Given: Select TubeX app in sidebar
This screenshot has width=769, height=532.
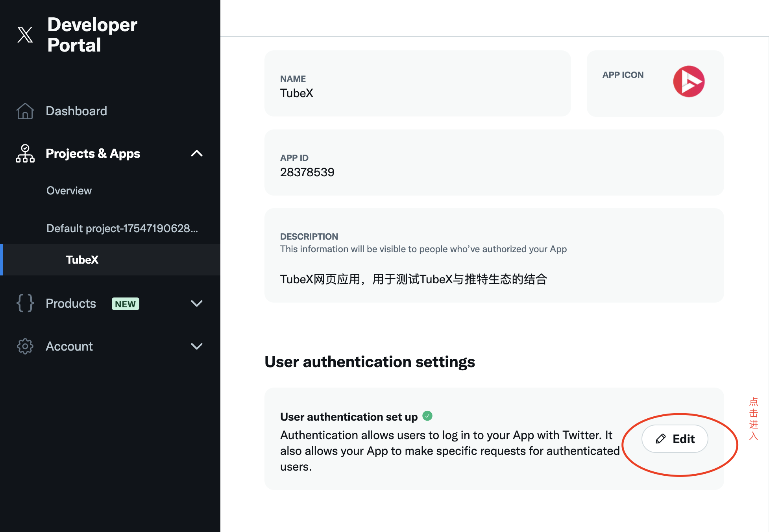Looking at the screenshot, I should [82, 260].
